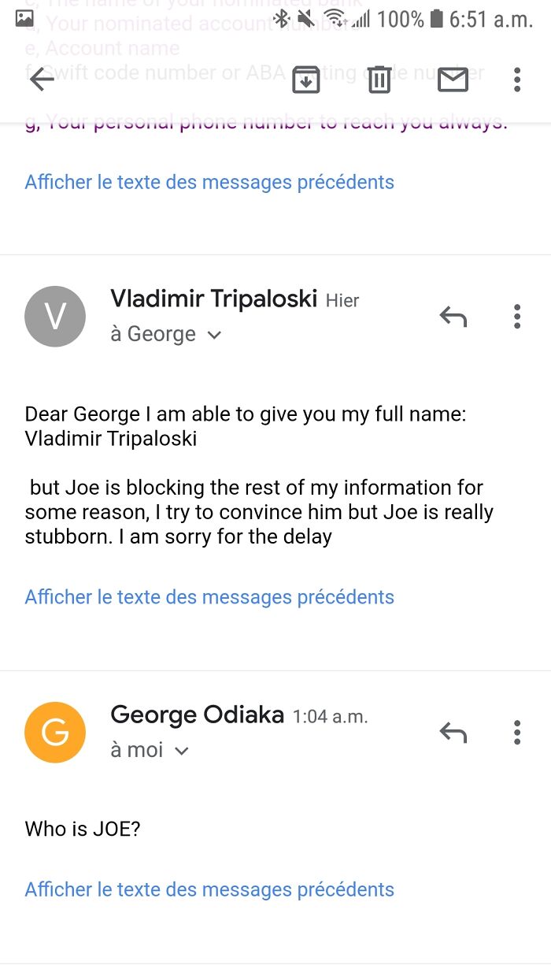This screenshot has height=980, width=551.
Task: Open sender name George Odiaka
Action: click(x=197, y=715)
